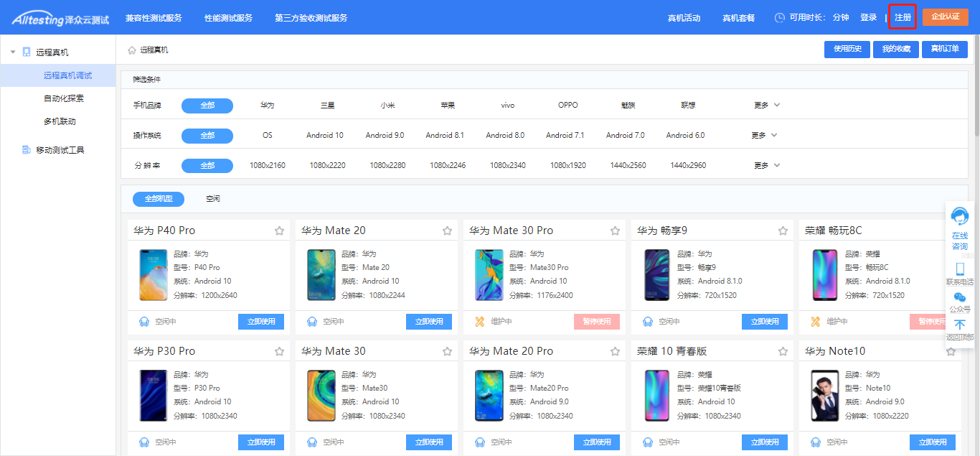Expand 更多 in 手机品牌 row
This screenshot has height=456, width=980.
coord(767,106)
